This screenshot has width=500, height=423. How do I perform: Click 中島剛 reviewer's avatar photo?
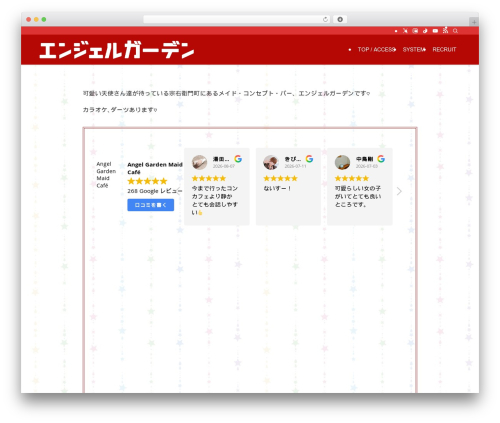342,162
